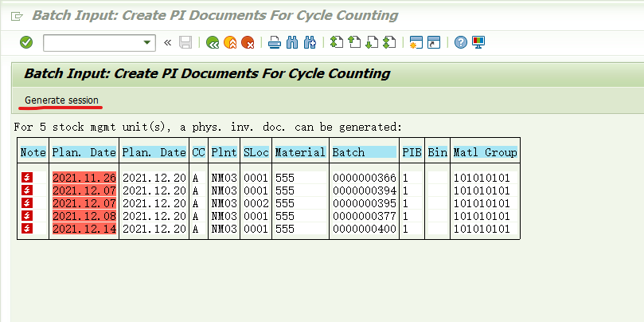Open the transaction command field dropdown
Image resolution: width=644 pixels, height=322 pixels.
click(147, 42)
